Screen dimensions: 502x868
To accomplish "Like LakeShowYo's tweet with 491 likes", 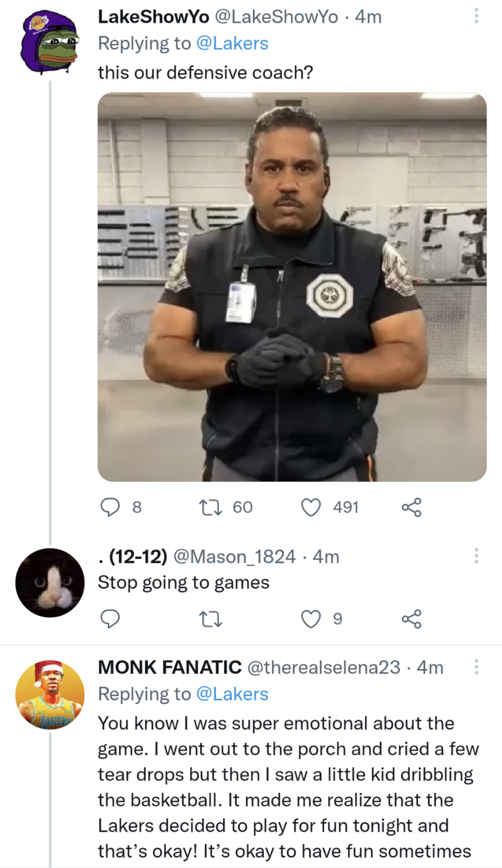I will 311,507.
